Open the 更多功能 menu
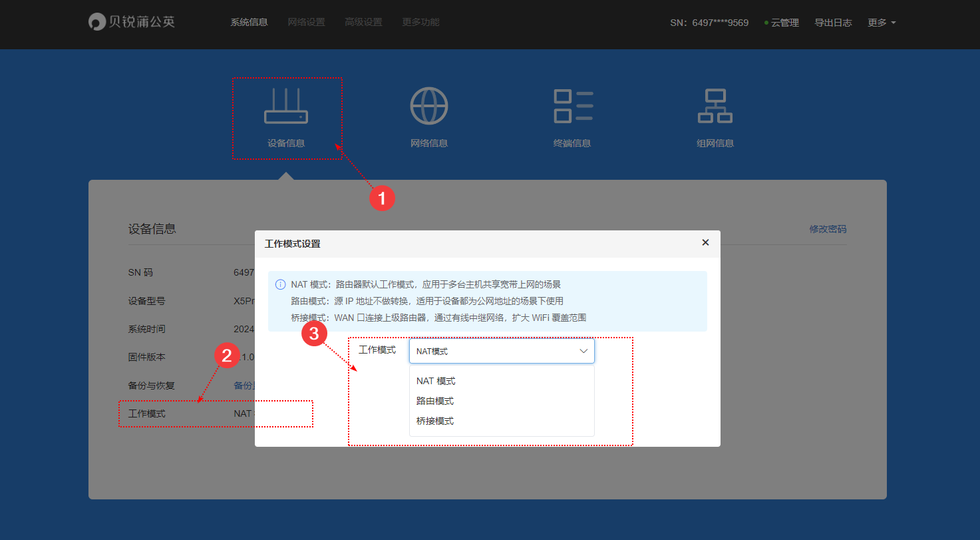 click(x=420, y=21)
